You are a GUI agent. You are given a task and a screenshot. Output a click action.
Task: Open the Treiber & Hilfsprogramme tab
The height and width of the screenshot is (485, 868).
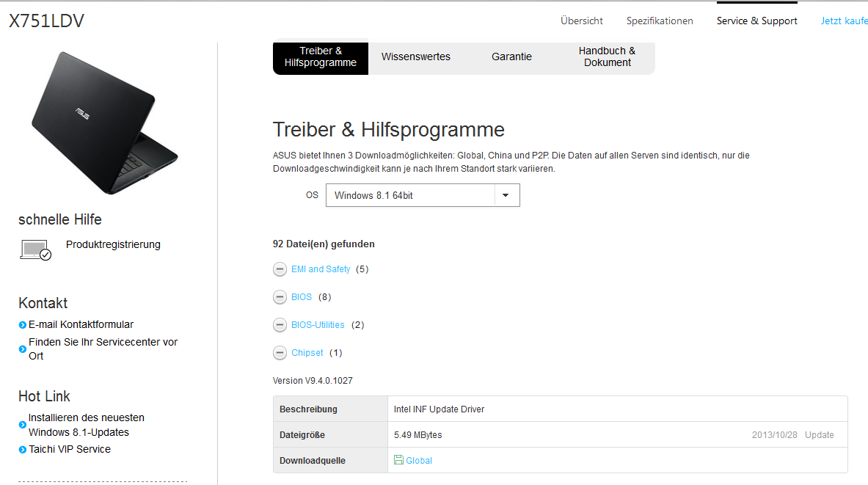tap(321, 57)
